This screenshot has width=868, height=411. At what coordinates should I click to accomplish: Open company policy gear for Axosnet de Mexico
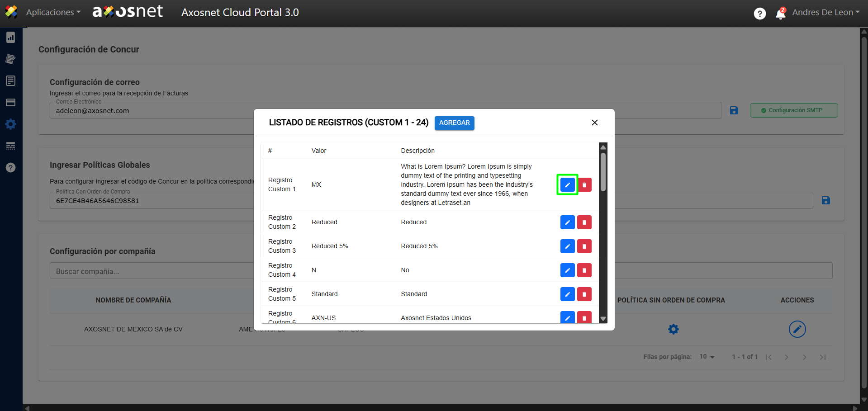click(x=674, y=329)
